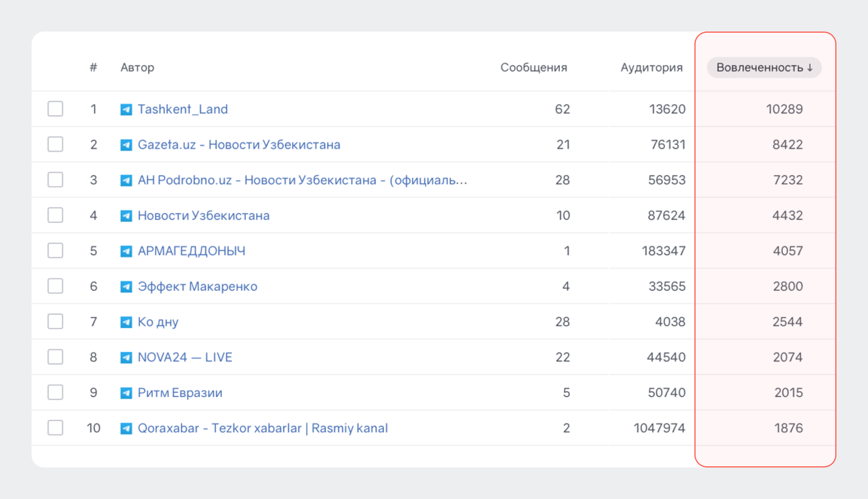Click engagement value 8422
868x499 pixels.
tap(788, 144)
